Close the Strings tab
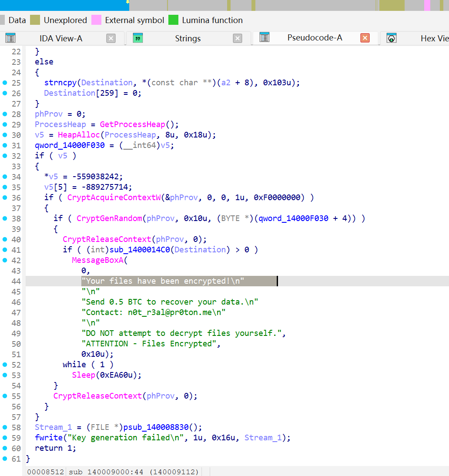The width and height of the screenshot is (449, 476). (x=238, y=38)
